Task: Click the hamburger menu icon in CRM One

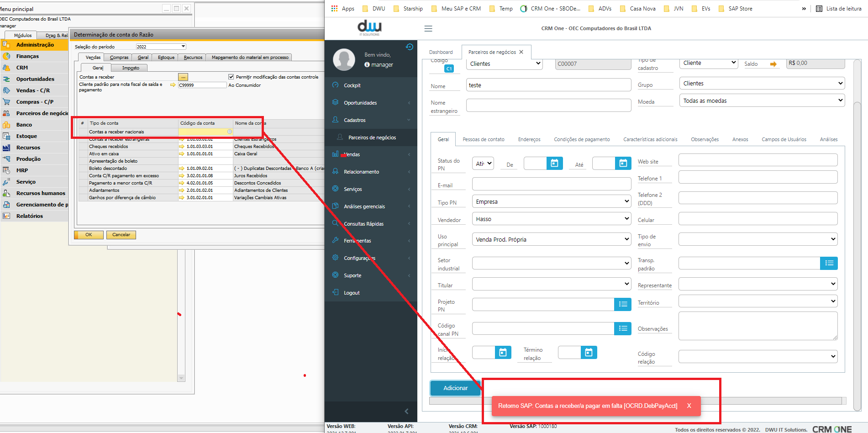Action: coord(428,29)
